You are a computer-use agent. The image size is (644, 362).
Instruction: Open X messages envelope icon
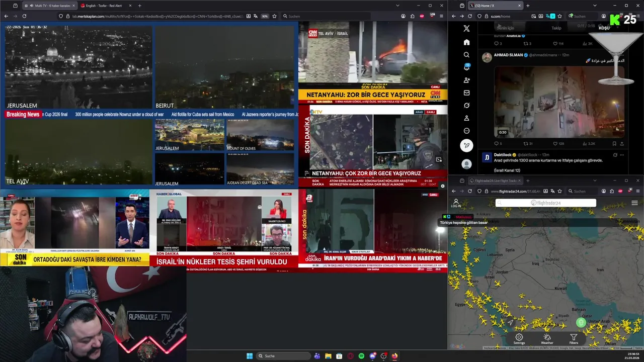[466, 93]
